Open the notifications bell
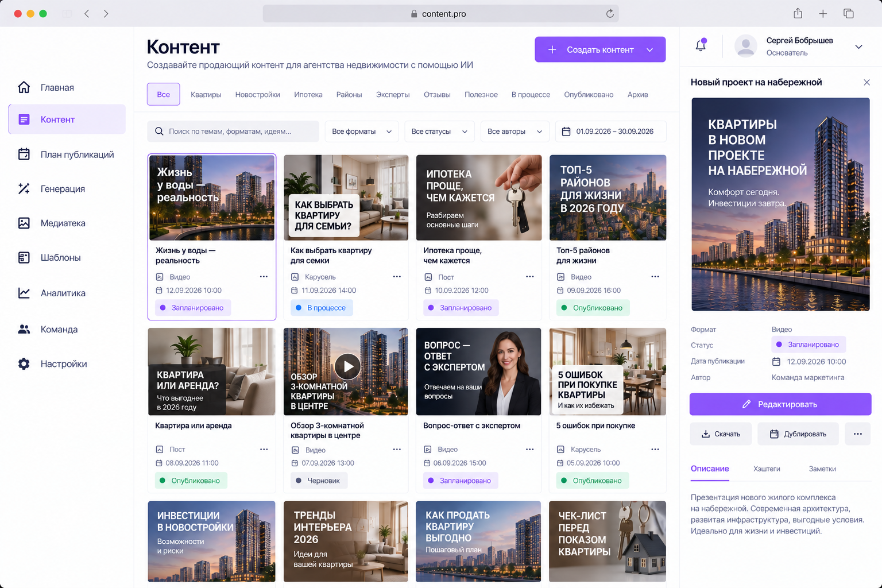882x588 pixels. pos(701,45)
